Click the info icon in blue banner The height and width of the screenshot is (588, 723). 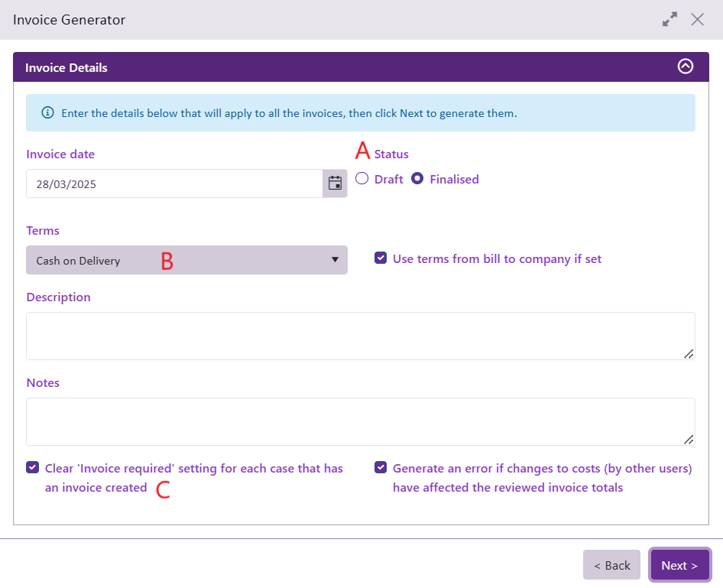[47, 113]
